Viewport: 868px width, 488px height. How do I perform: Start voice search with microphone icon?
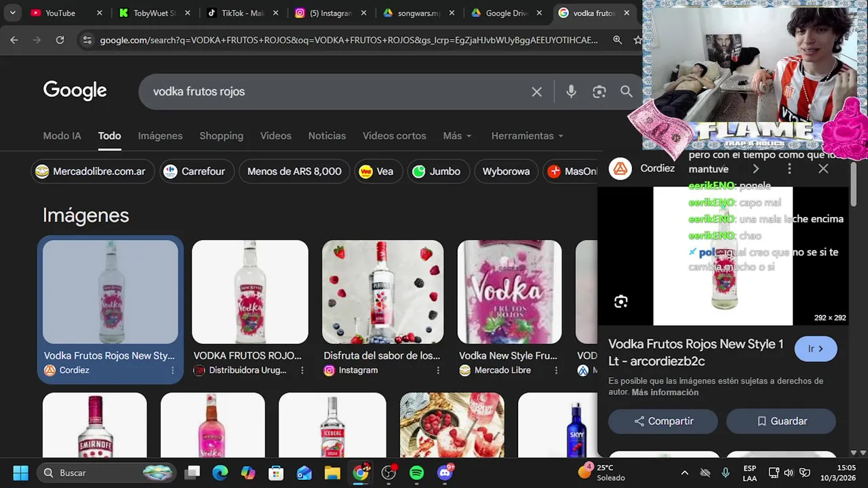click(571, 91)
